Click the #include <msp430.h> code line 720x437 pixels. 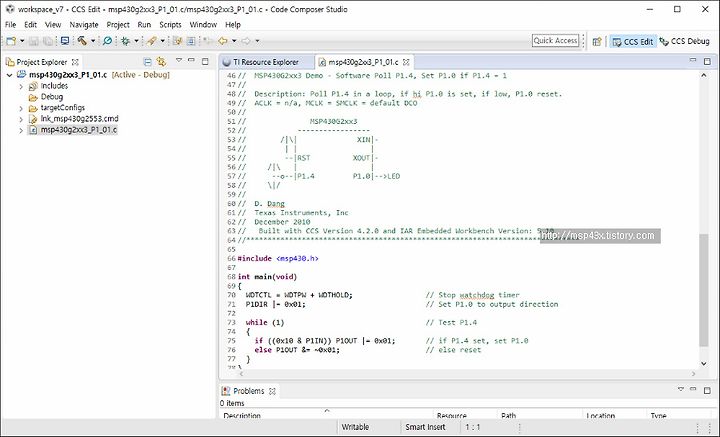[x=278, y=258]
